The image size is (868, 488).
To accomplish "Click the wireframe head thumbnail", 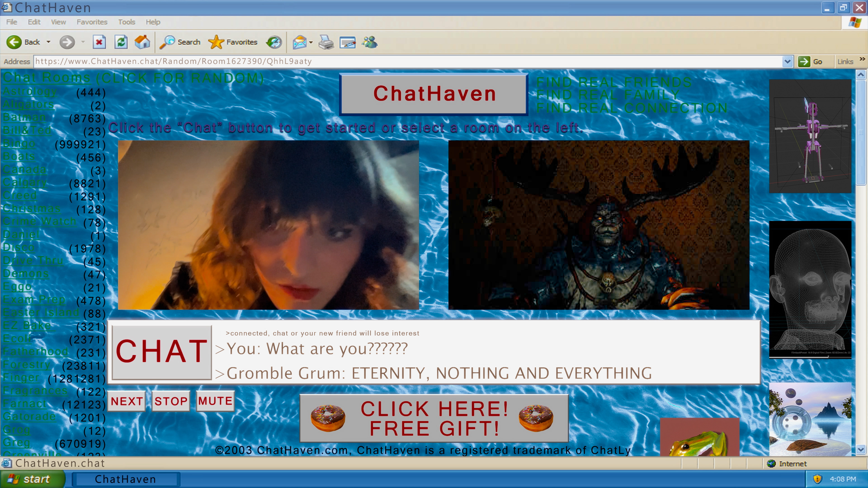I will [810, 290].
